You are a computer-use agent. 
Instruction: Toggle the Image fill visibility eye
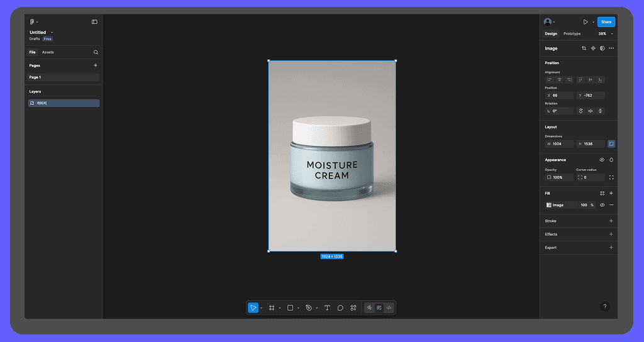tap(602, 205)
